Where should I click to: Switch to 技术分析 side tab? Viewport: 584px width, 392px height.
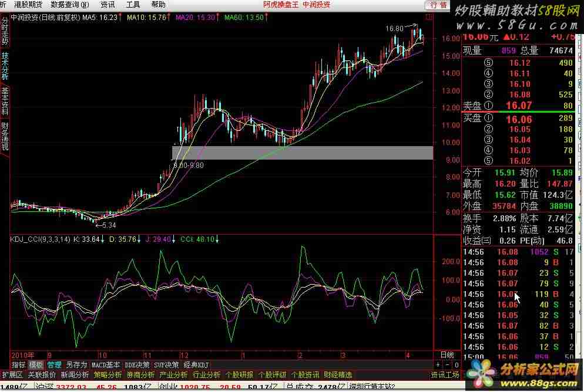(5, 66)
